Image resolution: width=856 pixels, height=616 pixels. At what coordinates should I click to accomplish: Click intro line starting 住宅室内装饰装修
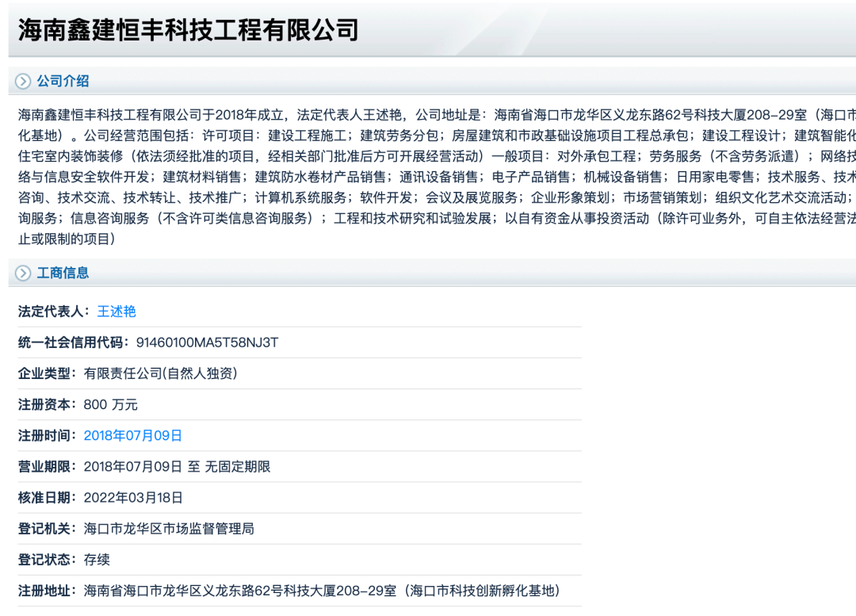click(x=437, y=156)
